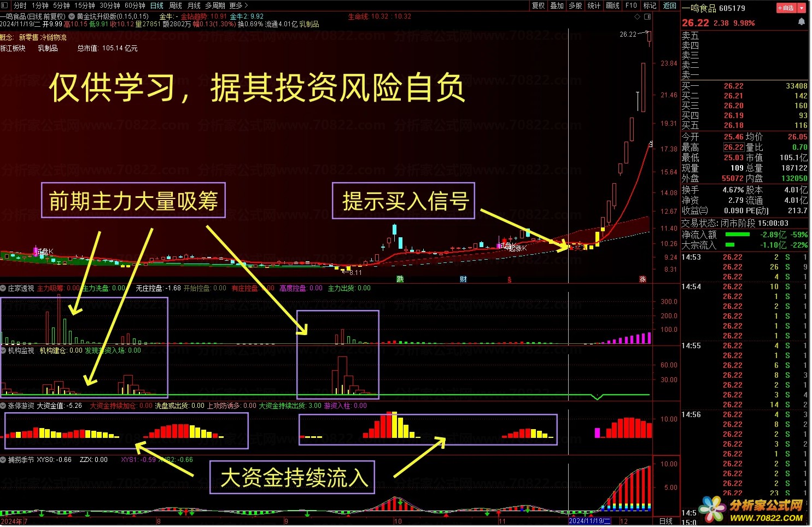Screen dimensions: 812x527
Task: Click the 2024/11/19/二 date marker on time axis
Action: coord(589,521)
